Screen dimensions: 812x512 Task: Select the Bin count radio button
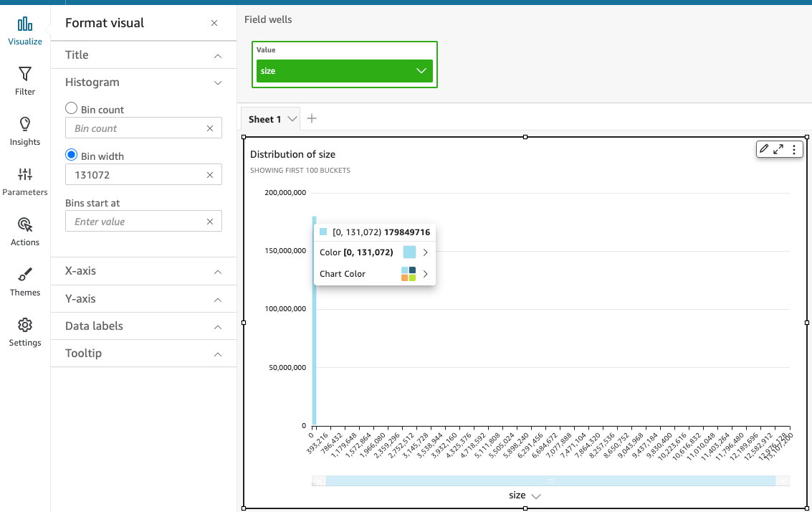72,108
